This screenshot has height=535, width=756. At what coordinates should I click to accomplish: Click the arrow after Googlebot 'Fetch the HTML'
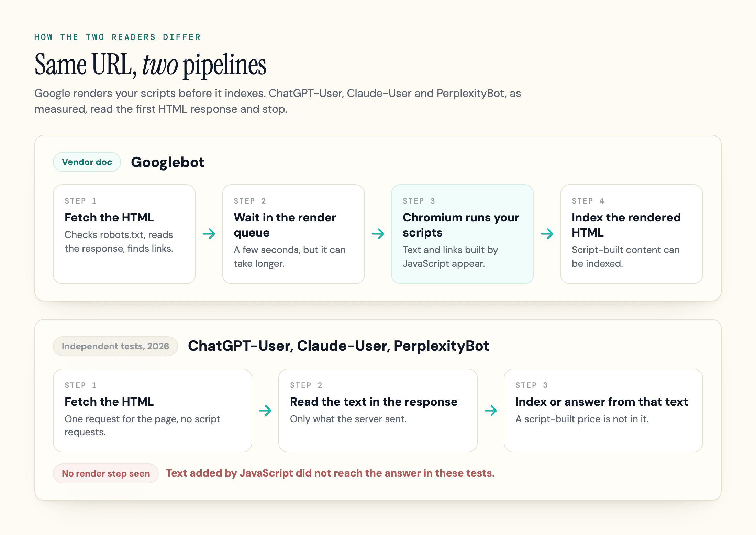[209, 234]
